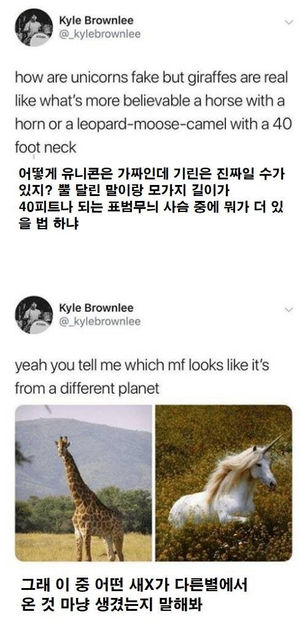The width and height of the screenshot is (307, 644).
Task: Visit the @_kylebrownlee handle on the second tweet
Action: coord(99,321)
